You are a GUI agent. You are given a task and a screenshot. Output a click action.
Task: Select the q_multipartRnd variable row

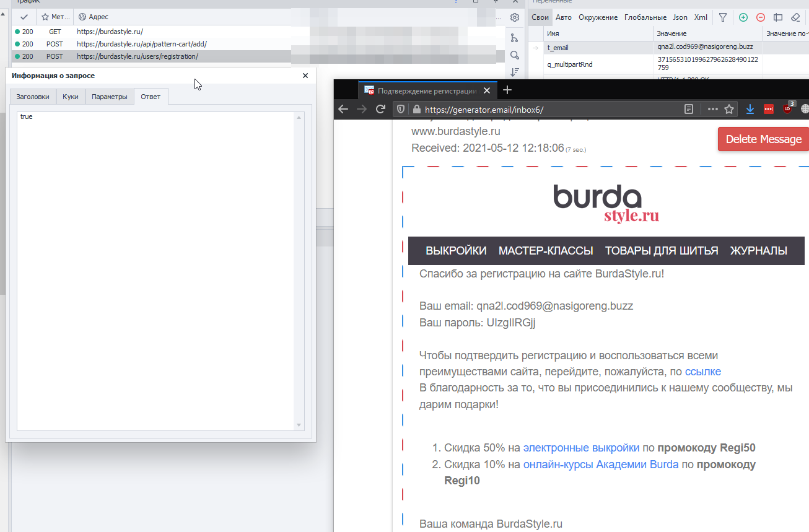pyautogui.click(x=668, y=64)
